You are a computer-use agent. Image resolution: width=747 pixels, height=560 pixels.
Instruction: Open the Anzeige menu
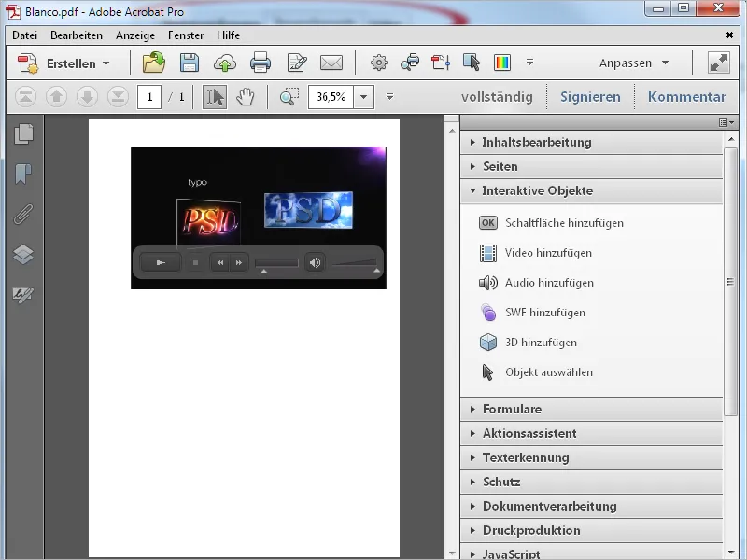[135, 35]
